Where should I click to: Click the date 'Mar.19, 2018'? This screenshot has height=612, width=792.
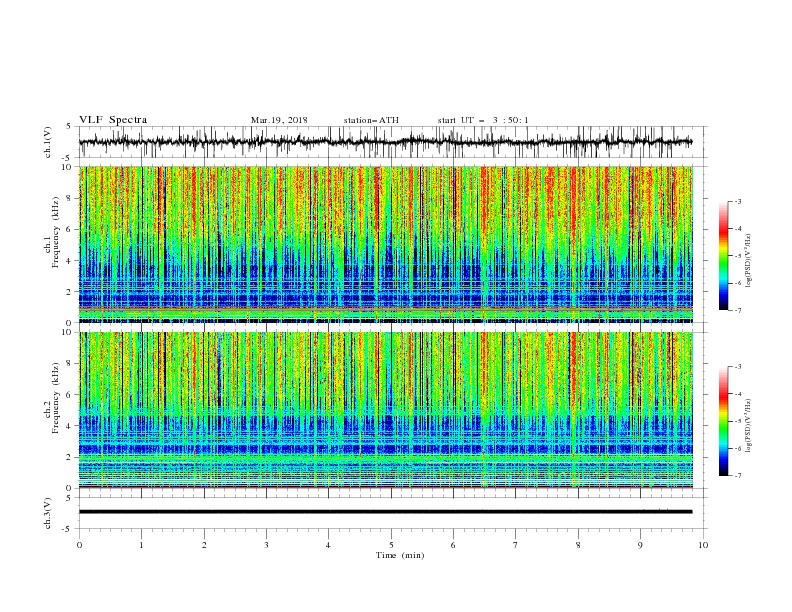point(279,120)
